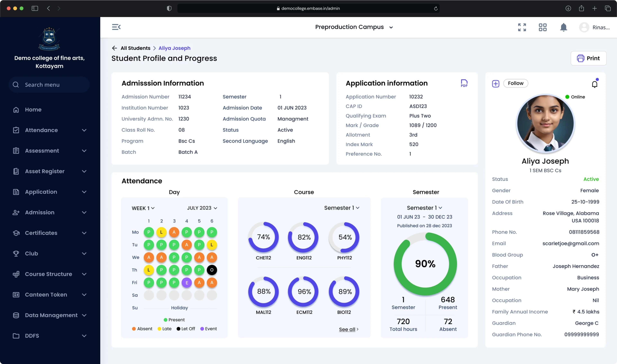Image resolution: width=617 pixels, height=364 pixels.
Task: Click the Assessment sidebar icon
Action: coord(16,151)
